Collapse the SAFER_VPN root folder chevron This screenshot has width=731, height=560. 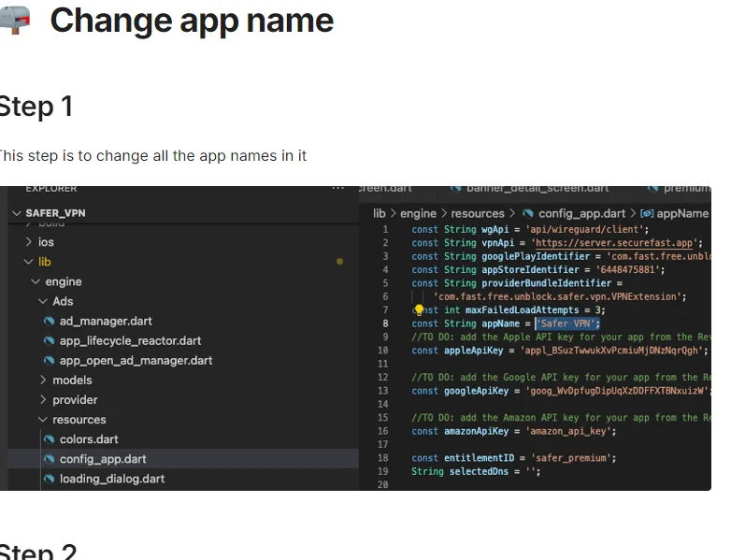coord(17,213)
